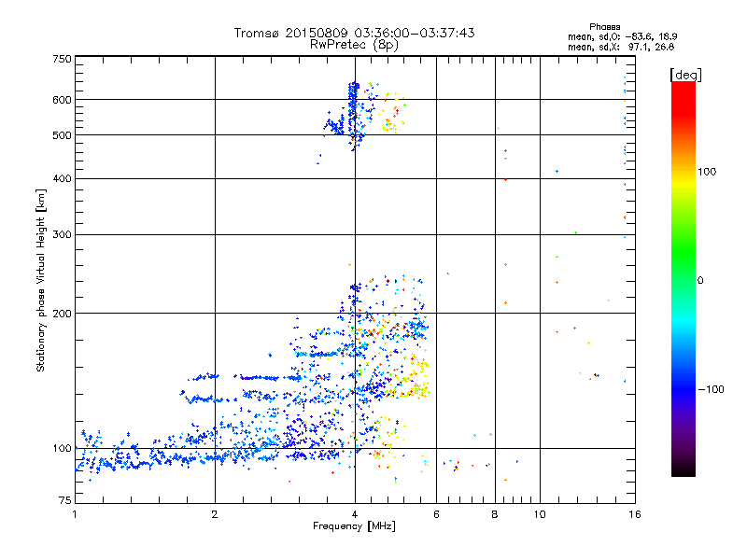Click the colorbar tick label "100"
Image resolution: width=747 pixels, height=560 pixels.
click(707, 172)
